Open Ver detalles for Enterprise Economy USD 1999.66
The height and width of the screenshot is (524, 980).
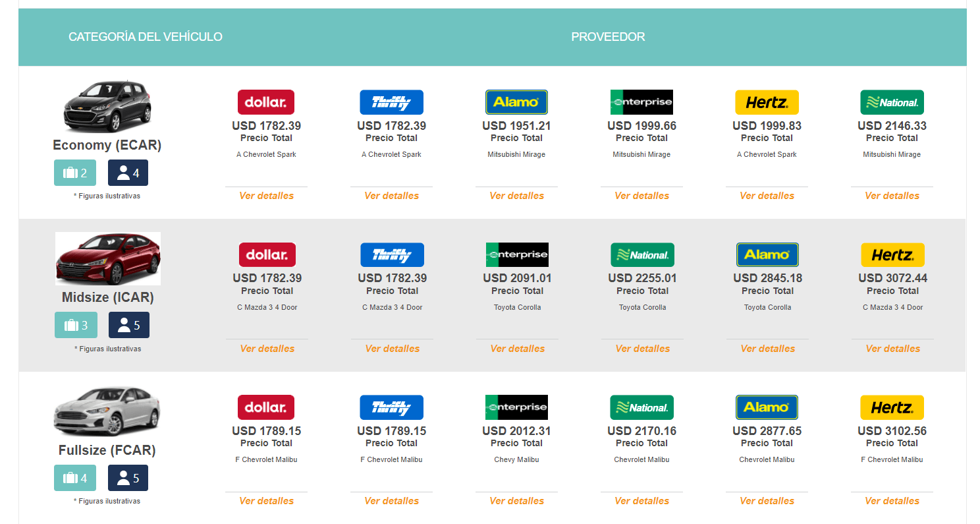pos(642,196)
